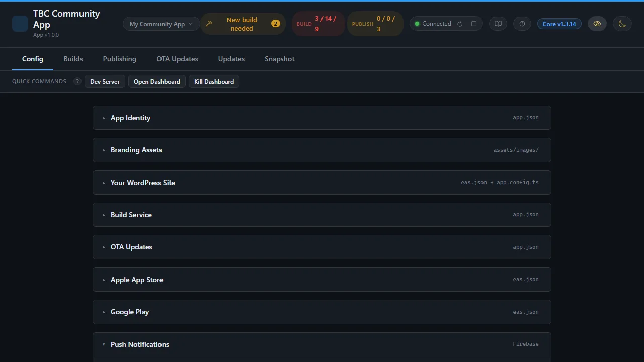Screen dimensions: 644x362
Task: Click the refresh connection icon
Action: point(460,24)
